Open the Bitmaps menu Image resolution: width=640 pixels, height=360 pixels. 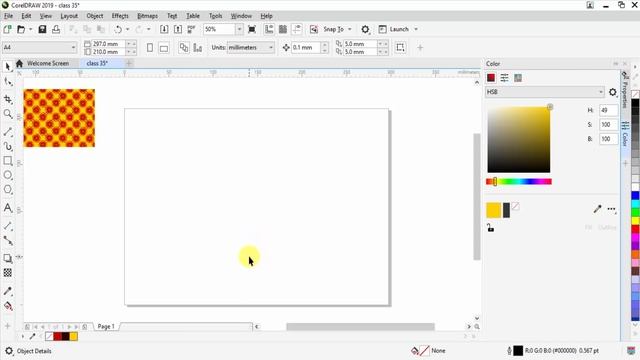point(147,16)
